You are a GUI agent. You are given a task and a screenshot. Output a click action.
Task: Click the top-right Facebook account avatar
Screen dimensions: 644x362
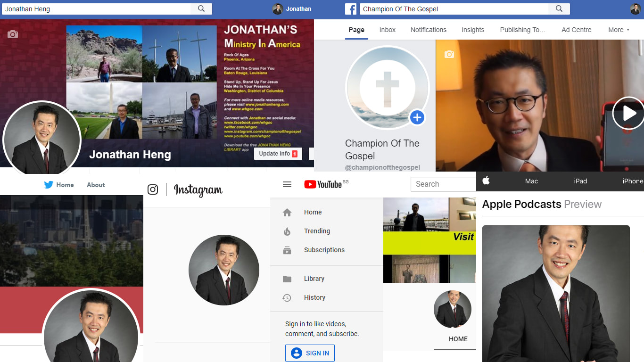pyautogui.click(x=636, y=9)
